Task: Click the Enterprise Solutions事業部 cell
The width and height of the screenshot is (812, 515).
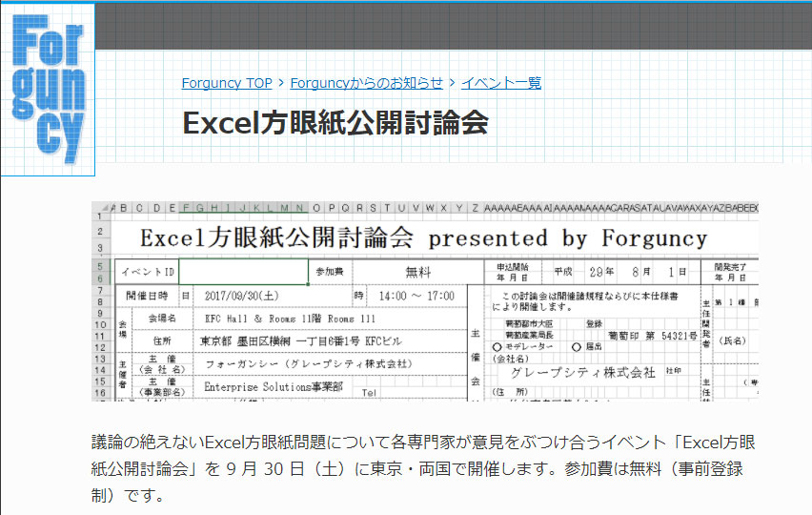Action: pyautogui.click(x=274, y=387)
